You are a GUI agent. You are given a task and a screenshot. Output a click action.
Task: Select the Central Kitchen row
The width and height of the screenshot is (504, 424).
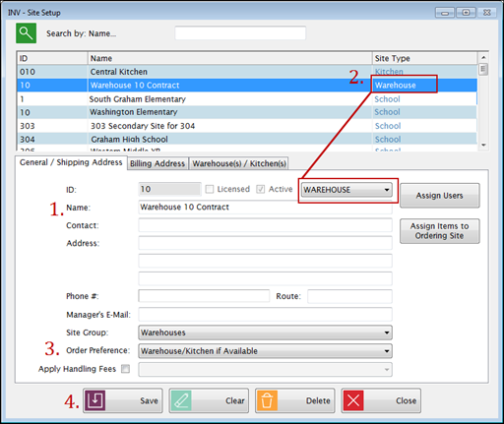[x=247, y=72]
